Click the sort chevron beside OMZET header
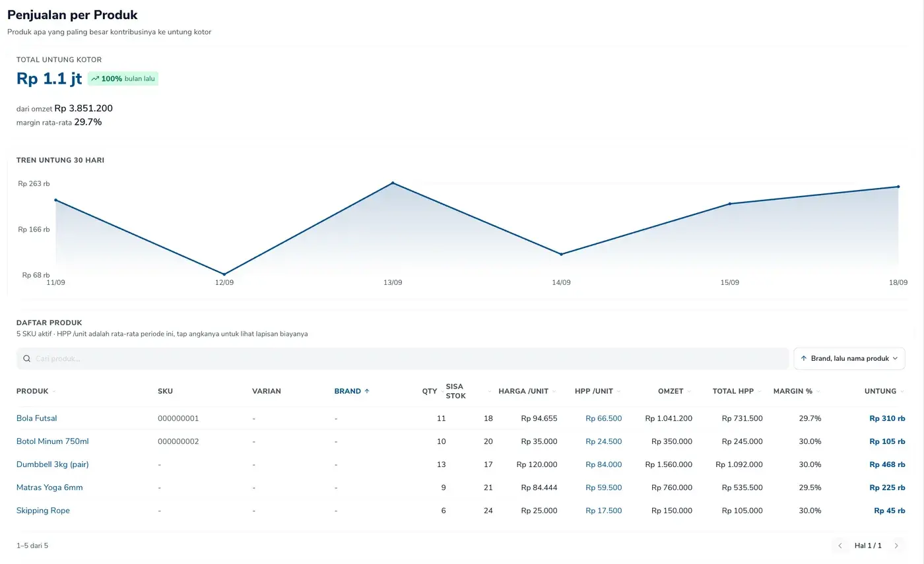Image resolution: width=924 pixels, height=564 pixels. [689, 391]
